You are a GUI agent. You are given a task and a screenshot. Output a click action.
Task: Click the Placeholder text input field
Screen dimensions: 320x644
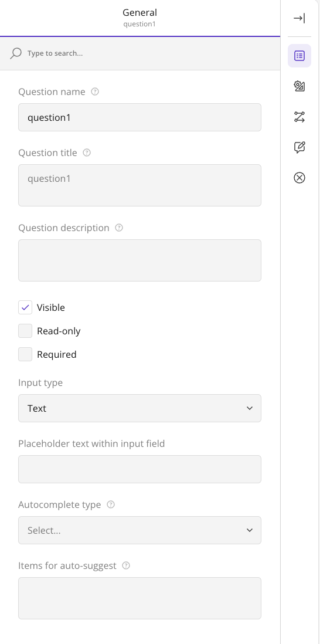pos(139,469)
